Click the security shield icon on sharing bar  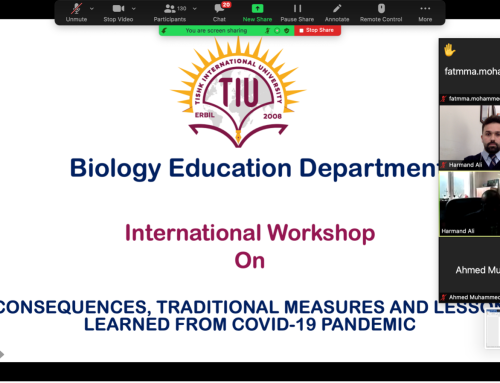[x=287, y=31]
